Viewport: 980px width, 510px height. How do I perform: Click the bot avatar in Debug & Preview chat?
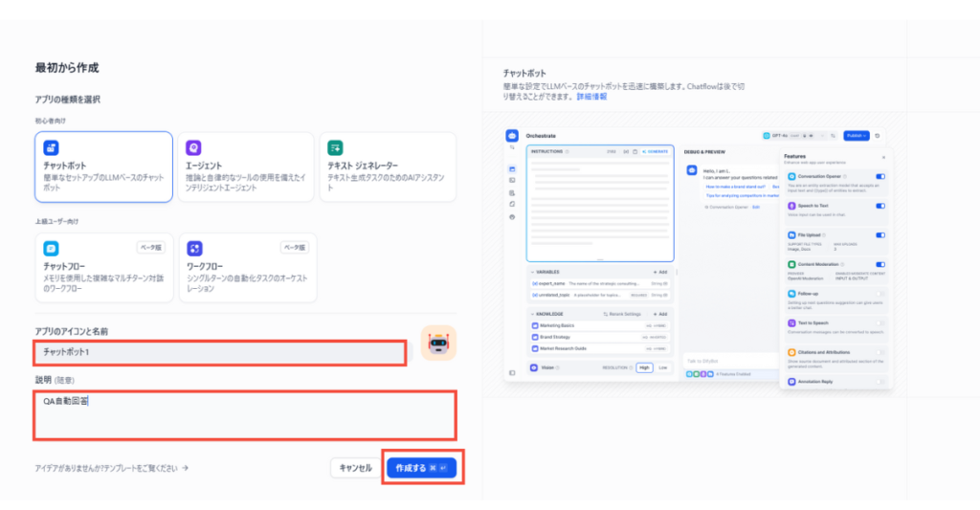tap(692, 170)
